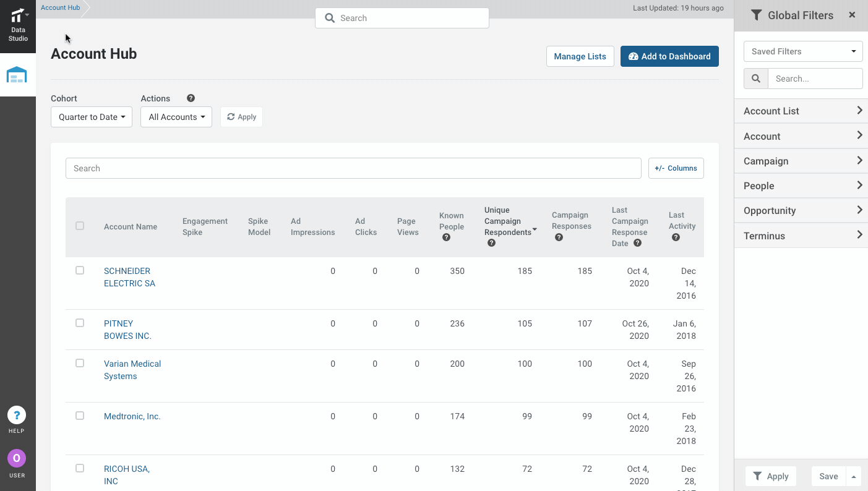The height and width of the screenshot is (491, 868).
Task: Expand the People filter section
Action: [801, 186]
